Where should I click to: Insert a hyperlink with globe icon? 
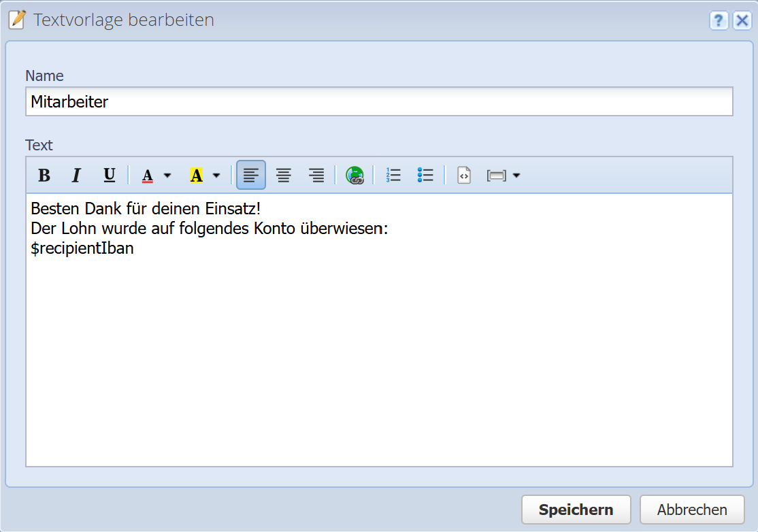(355, 176)
